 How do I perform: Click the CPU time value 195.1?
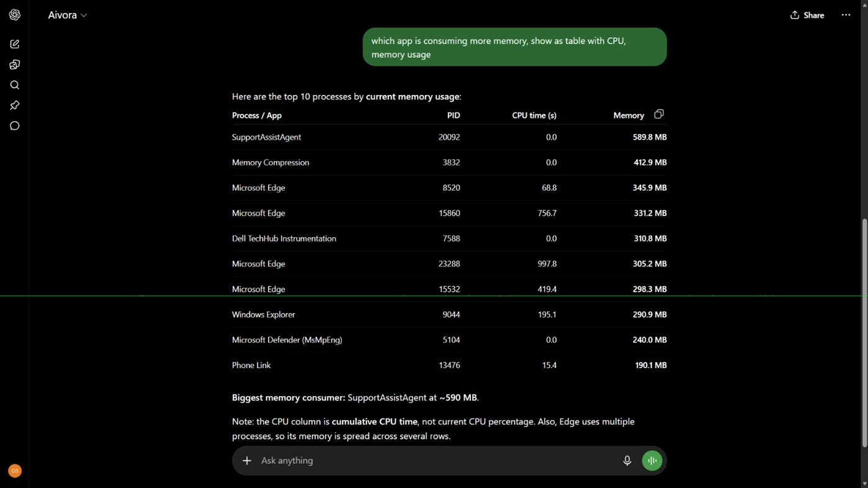click(x=547, y=315)
